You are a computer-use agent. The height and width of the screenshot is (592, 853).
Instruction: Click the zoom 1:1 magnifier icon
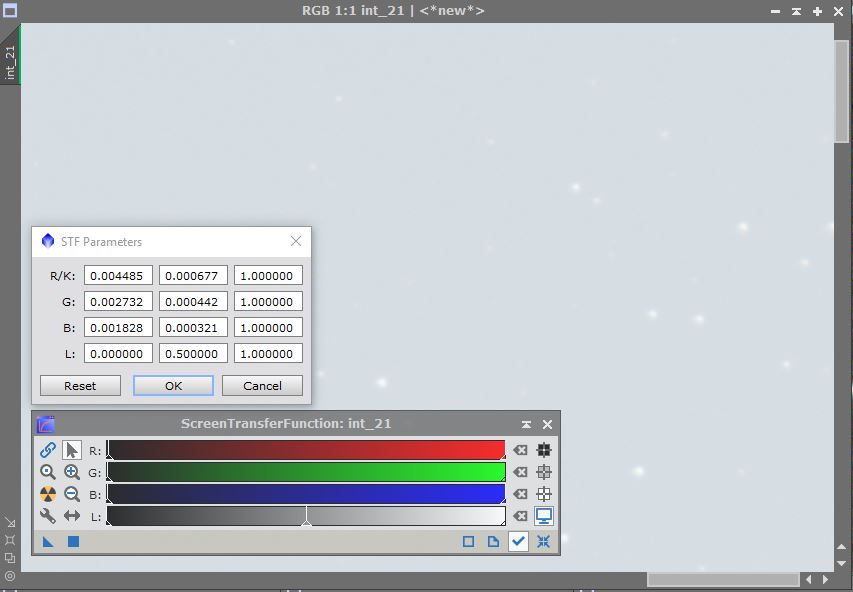tap(47, 472)
